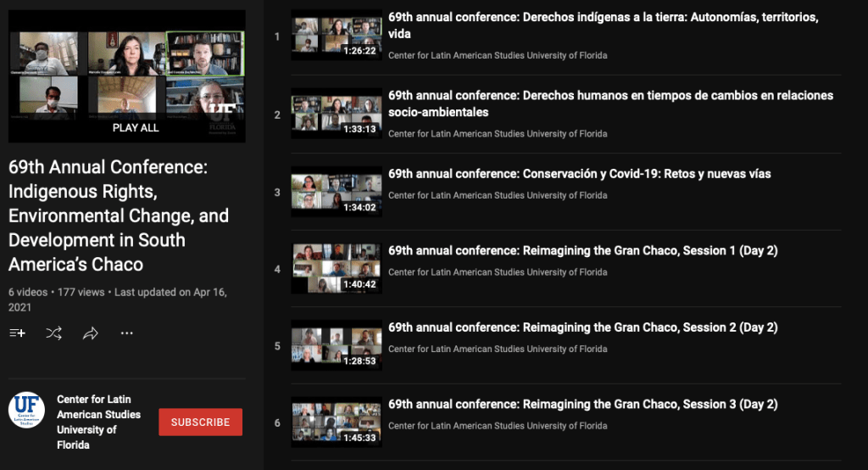Open the Derechos humanos video thumbnail

[x=336, y=114]
